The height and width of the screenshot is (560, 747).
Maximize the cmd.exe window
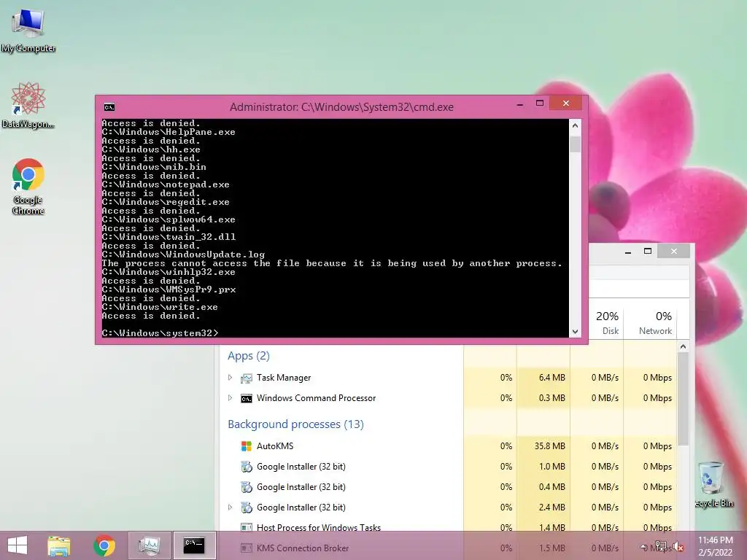pos(539,104)
